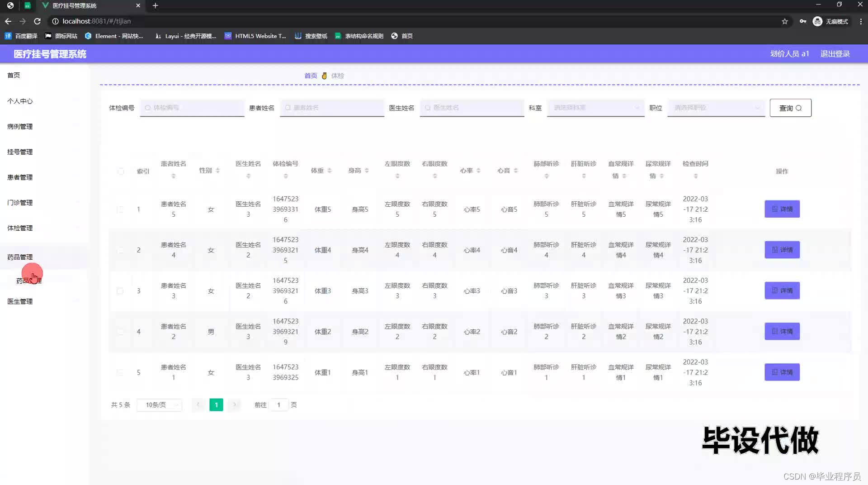Expand 体检管理 sidebar menu
The image size is (868, 485).
(44, 228)
